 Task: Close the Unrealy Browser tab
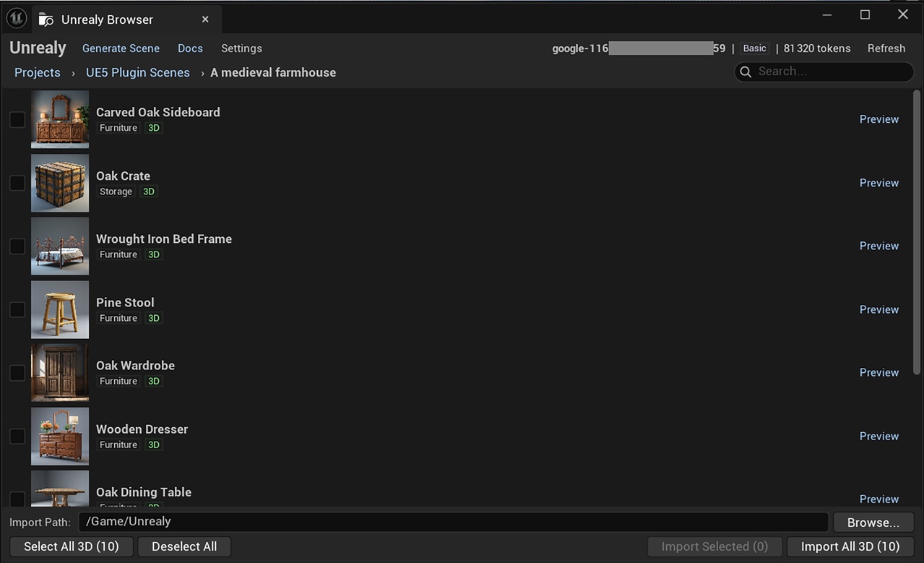tap(205, 20)
